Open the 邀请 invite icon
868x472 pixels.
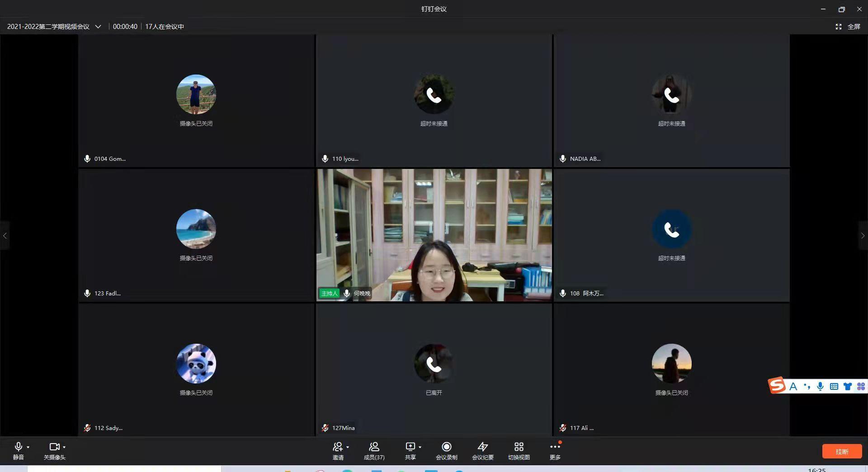(x=338, y=451)
